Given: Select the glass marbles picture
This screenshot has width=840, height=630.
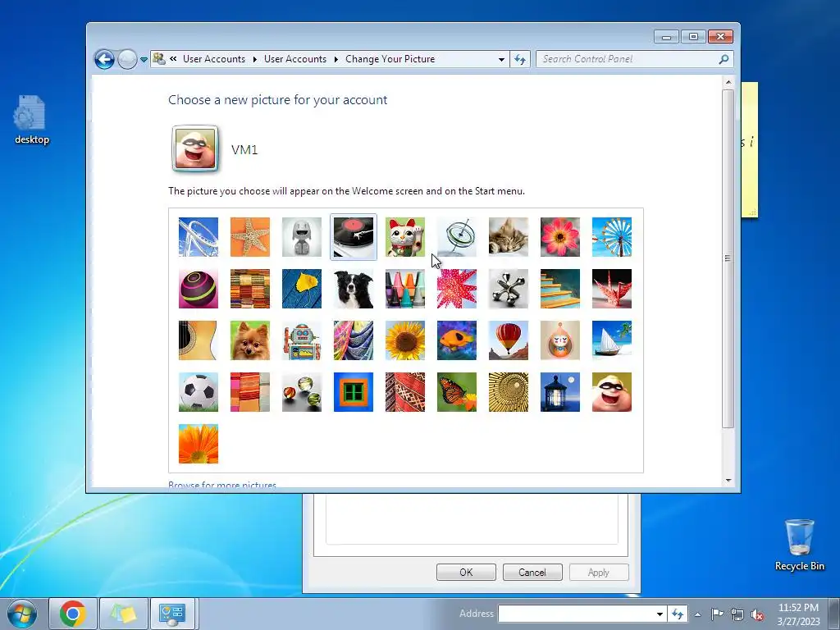Looking at the screenshot, I should pyautogui.click(x=302, y=392).
